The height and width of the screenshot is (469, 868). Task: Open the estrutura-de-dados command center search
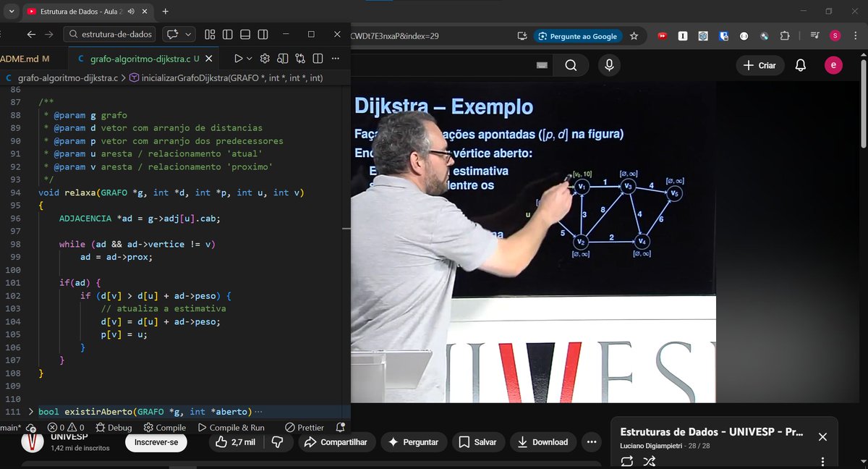pyautogui.click(x=109, y=34)
